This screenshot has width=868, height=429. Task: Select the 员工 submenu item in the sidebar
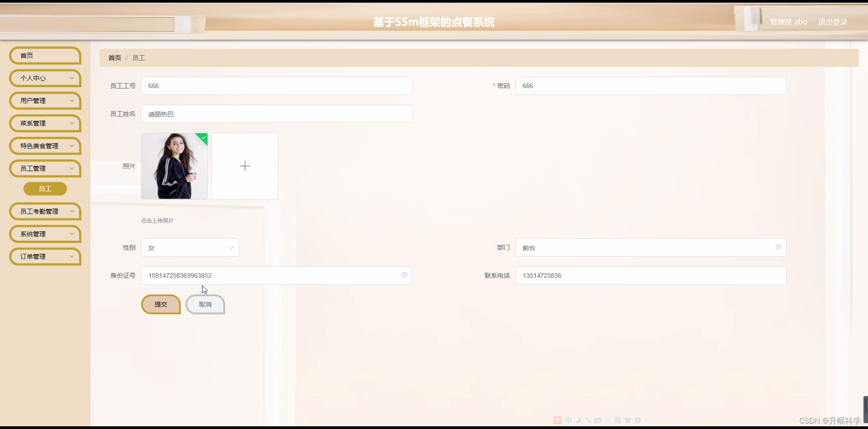pos(45,189)
